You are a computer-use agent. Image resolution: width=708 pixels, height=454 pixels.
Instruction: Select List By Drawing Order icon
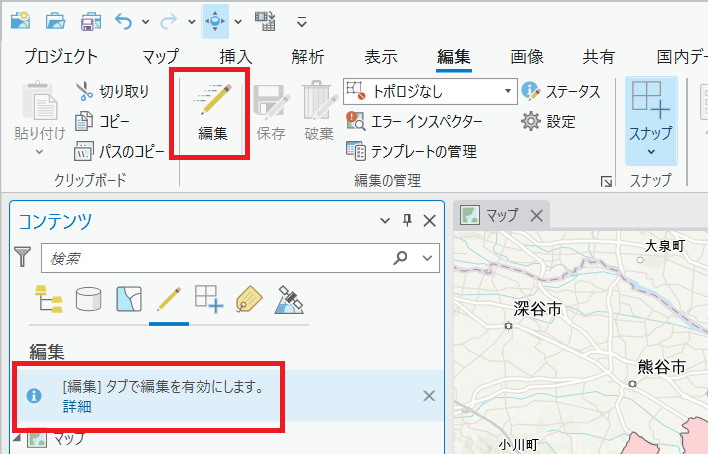point(49,299)
